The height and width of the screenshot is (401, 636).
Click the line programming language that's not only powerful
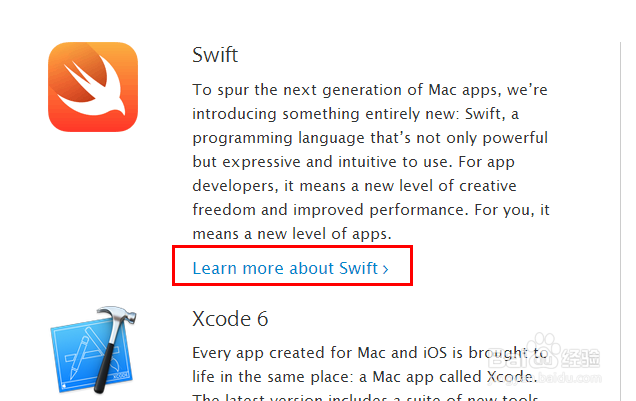coord(370,138)
